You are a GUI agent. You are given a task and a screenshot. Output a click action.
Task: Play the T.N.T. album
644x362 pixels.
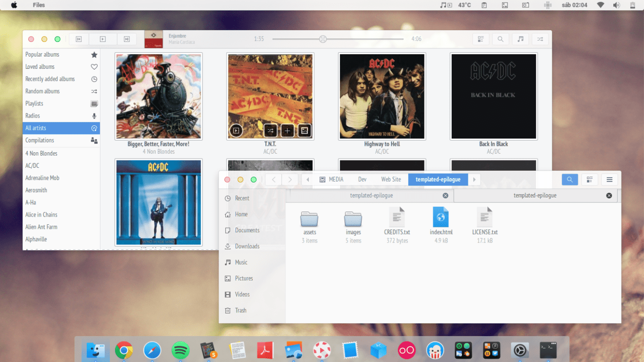coord(236,130)
